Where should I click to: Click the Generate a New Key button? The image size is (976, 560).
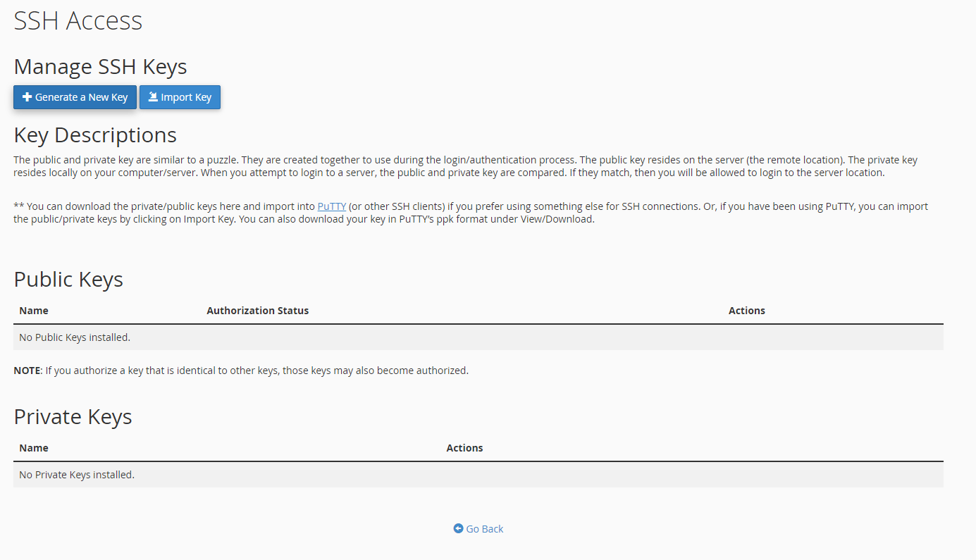(x=75, y=97)
